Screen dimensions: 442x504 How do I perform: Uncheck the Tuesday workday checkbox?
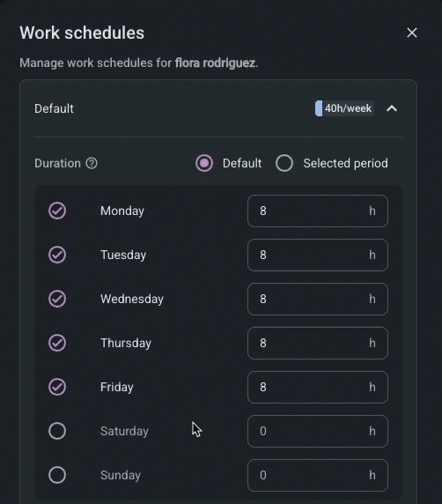(x=57, y=255)
